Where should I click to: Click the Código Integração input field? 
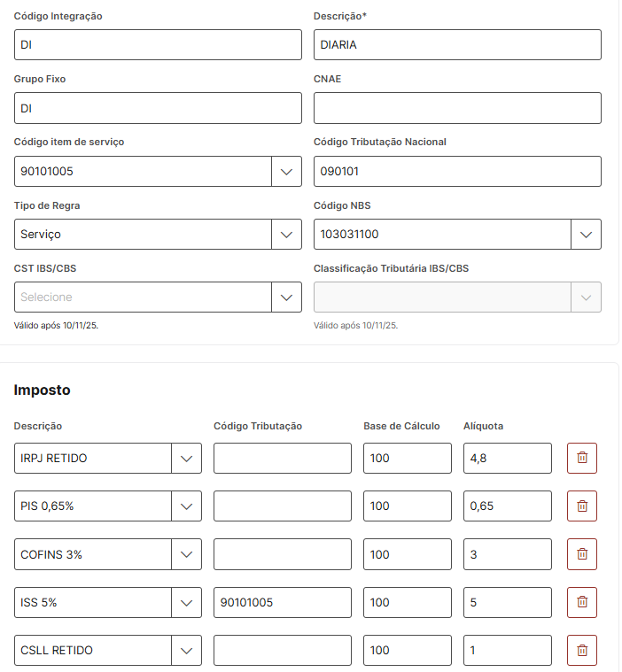(x=158, y=45)
